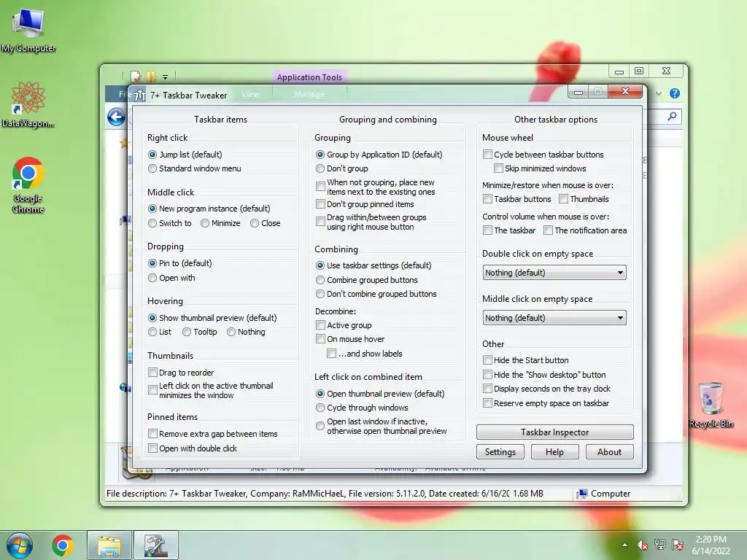This screenshot has height=560, width=747.
Task: Click the Action Center flag tray icon
Action: [678, 545]
